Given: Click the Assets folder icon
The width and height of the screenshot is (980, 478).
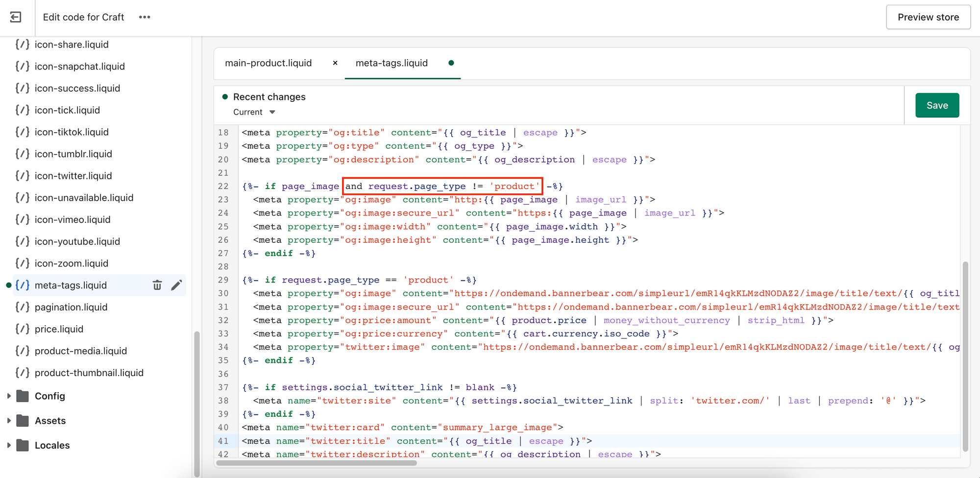Looking at the screenshot, I should pyautogui.click(x=23, y=420).
